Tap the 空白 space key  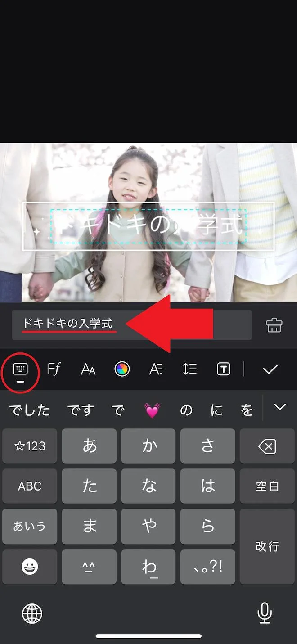click(x=267, y=486)
